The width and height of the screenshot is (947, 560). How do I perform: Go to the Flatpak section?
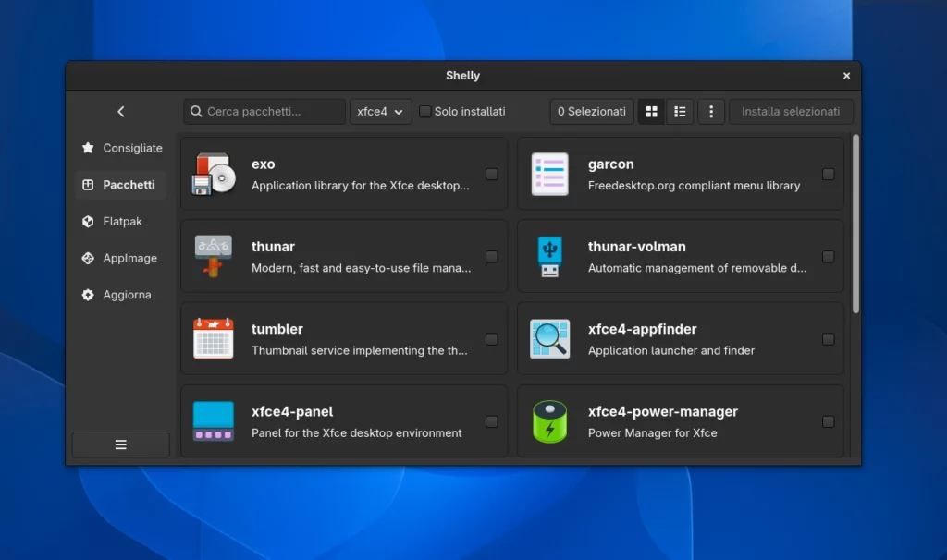click(121, 222)
